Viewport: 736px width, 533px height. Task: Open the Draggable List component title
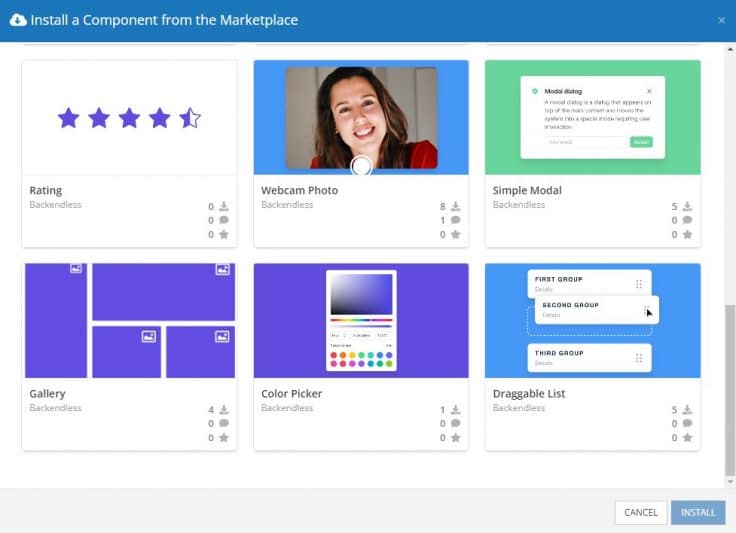point(529,394)
